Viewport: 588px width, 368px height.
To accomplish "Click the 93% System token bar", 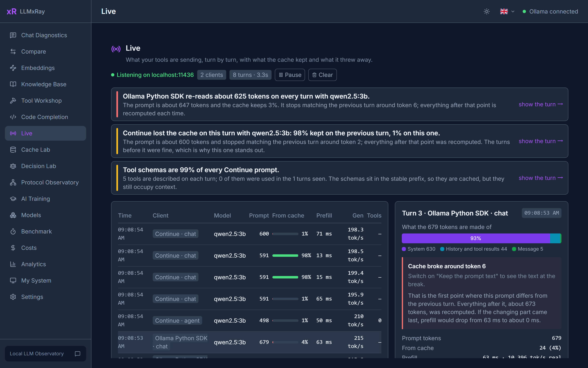I will point(476,238).
